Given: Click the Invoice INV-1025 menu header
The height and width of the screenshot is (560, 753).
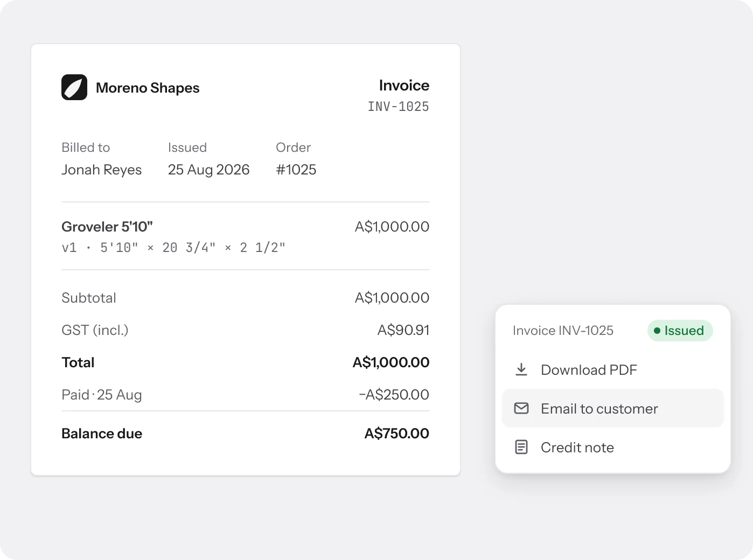Looking at the screenshot, I should (x=563, y=331).
